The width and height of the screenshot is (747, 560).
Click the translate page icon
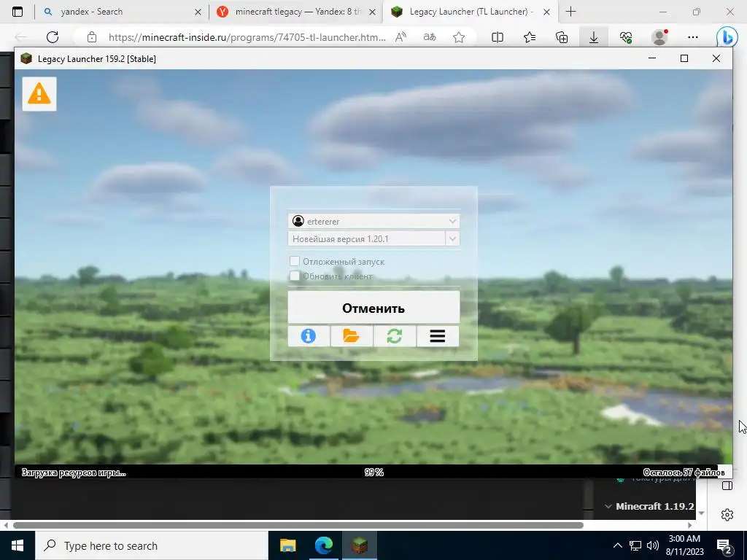430,37
